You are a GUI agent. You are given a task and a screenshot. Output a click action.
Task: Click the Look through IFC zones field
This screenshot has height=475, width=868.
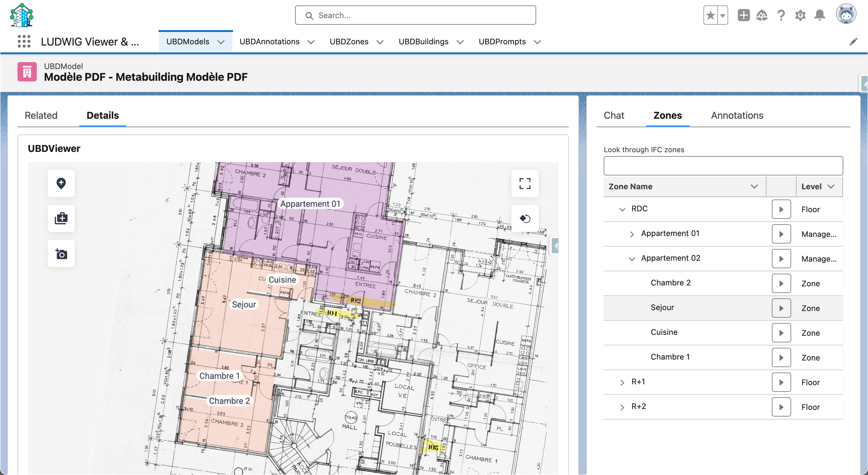[x=723, y=166]
